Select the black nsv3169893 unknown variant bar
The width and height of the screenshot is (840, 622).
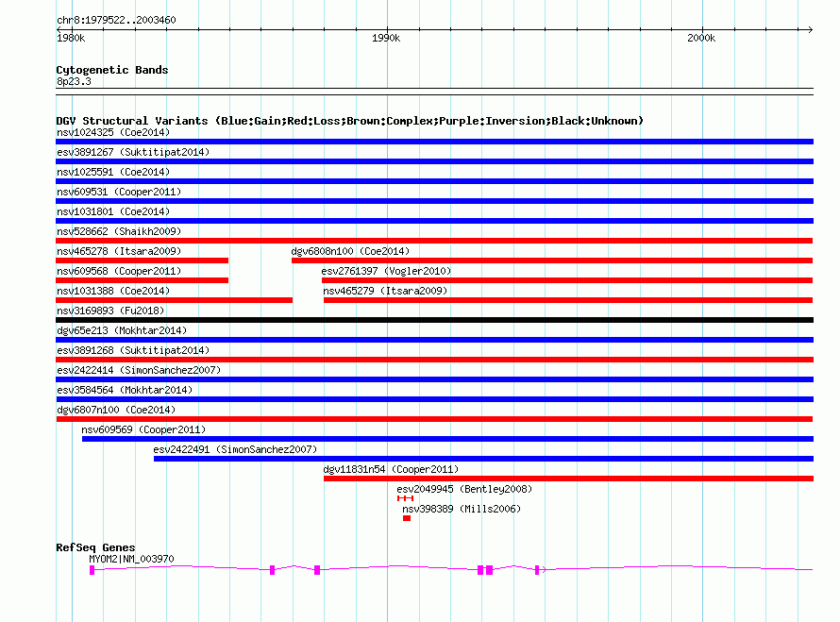(434, 320)
